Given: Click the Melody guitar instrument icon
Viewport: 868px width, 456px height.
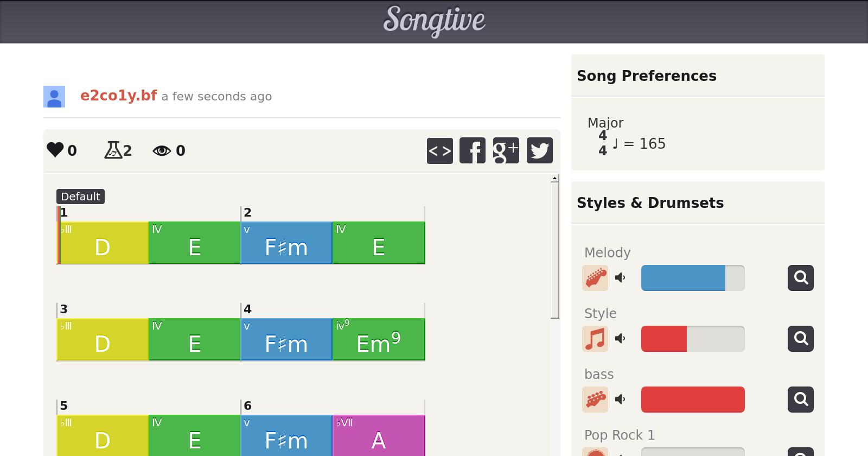Looking at the screenshot, I should coord(595,278).
